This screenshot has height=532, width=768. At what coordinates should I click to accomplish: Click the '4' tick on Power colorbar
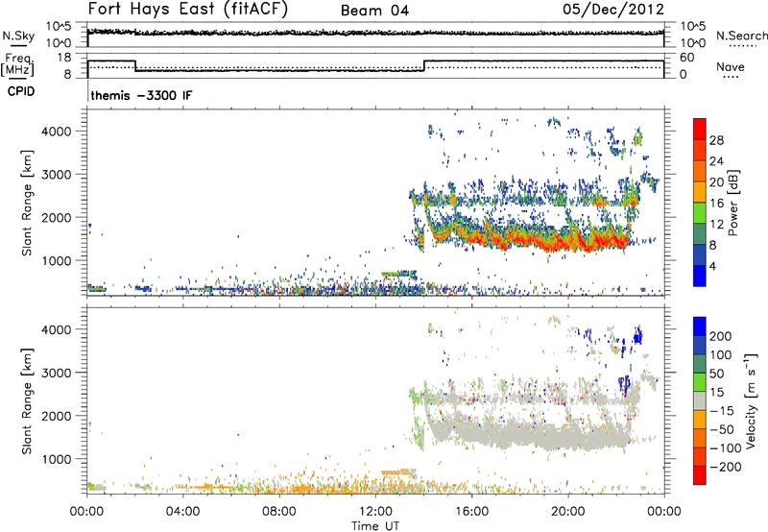pyautogui.click(x=712, y=266)
